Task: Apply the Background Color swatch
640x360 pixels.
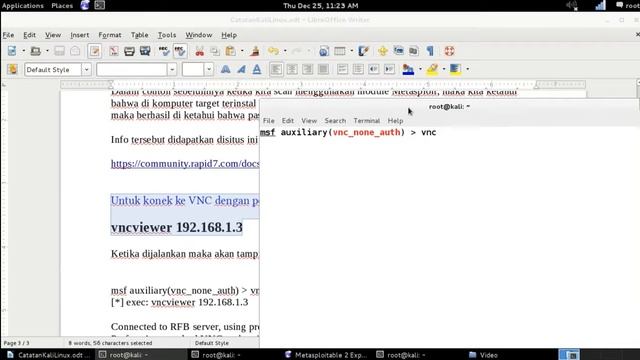Action: coord(455,69)
